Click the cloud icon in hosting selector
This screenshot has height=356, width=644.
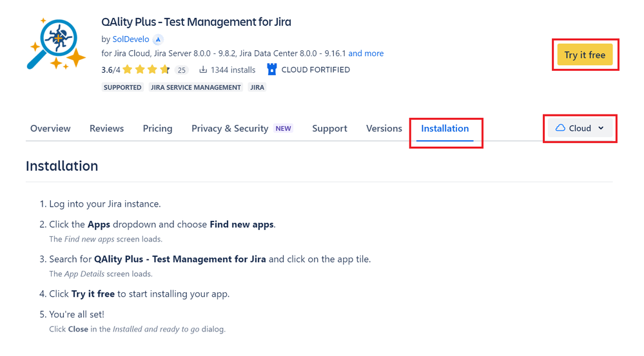(x=560, y=128)
